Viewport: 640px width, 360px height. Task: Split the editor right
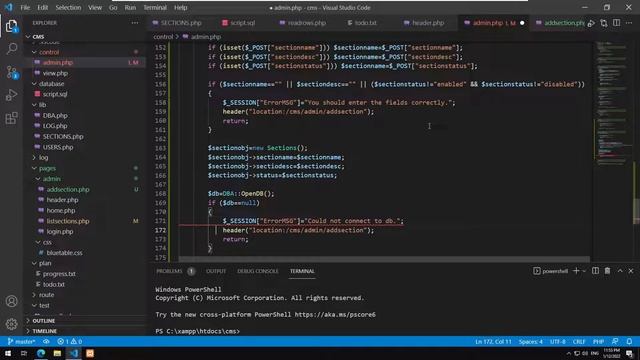616,23
